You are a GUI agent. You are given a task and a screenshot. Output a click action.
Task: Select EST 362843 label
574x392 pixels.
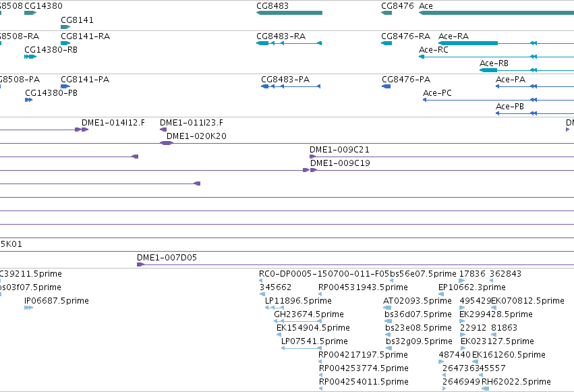[x=506, y=274]
